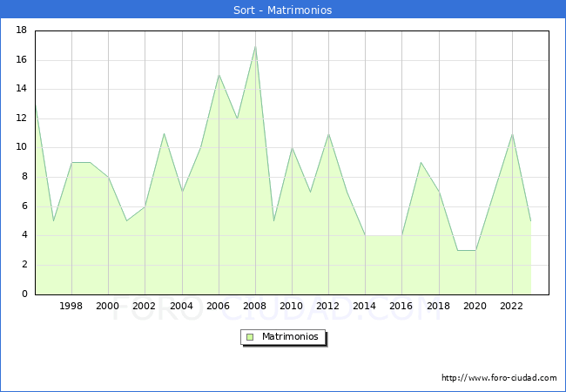566x392 pixels.
Task: Click the 1998 x-axis label
Action: point(71,307)
